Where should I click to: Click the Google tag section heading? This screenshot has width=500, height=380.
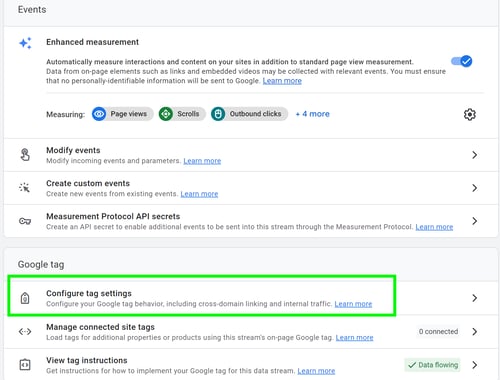click(41, 265)
